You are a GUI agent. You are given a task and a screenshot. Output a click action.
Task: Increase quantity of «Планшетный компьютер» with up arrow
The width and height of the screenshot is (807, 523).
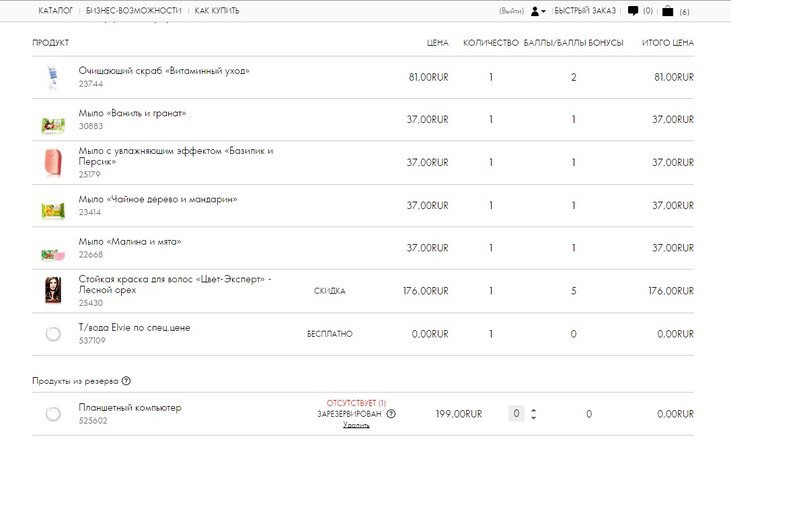(533, 410)
